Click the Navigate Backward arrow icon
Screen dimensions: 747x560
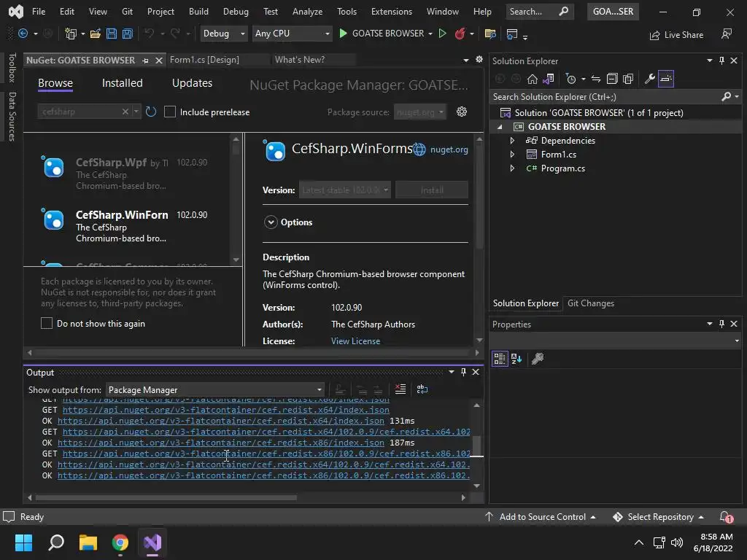23,34
